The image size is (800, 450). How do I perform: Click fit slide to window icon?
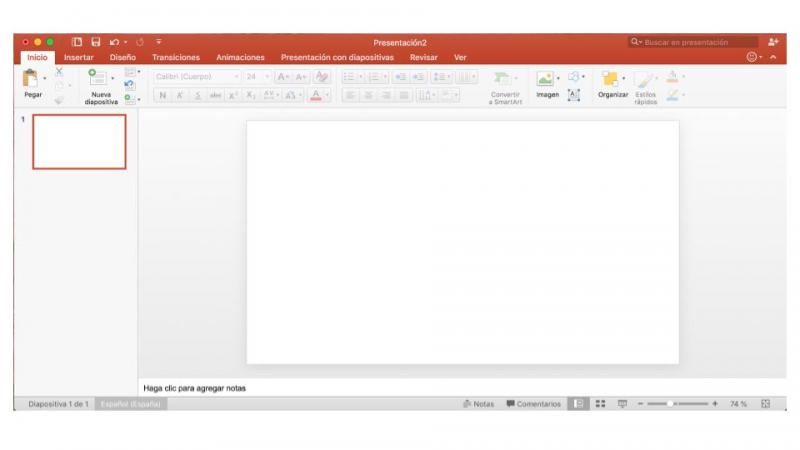[x=766, y=404]
